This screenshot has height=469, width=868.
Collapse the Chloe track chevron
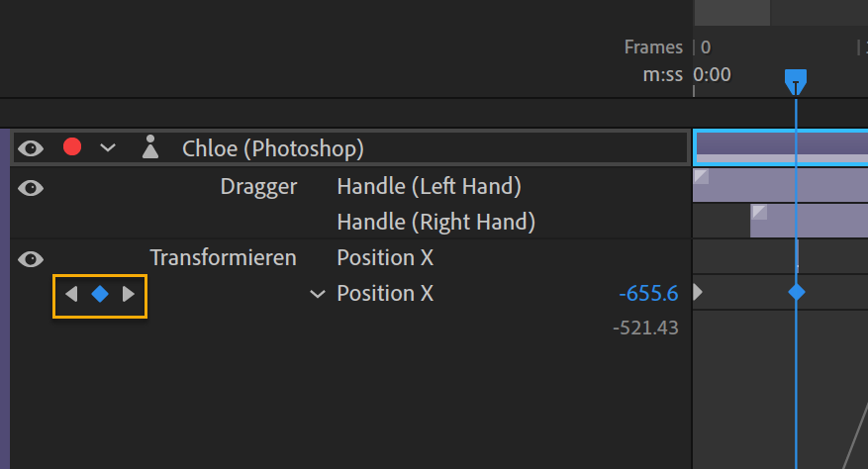tap(108, 148)
